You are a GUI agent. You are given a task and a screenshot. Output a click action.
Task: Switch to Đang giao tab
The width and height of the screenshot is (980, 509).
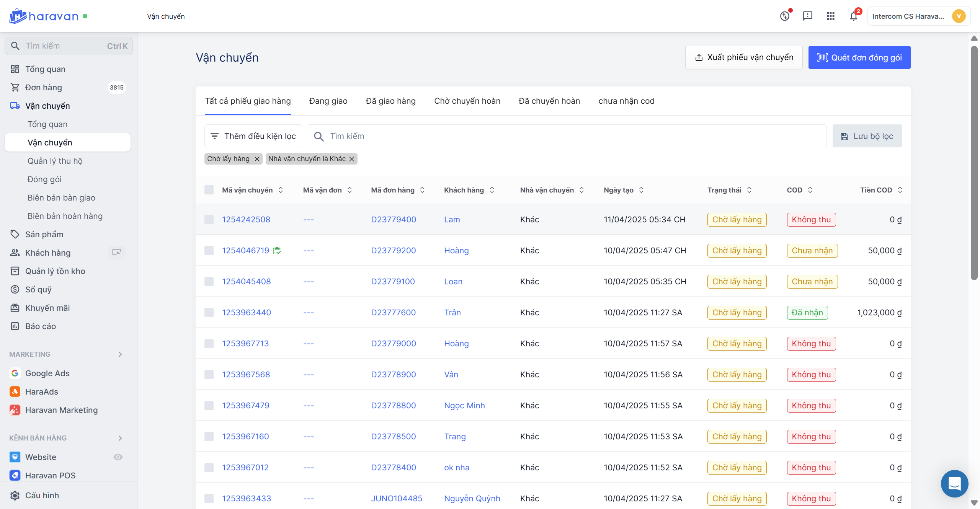[x=328, y=101]
